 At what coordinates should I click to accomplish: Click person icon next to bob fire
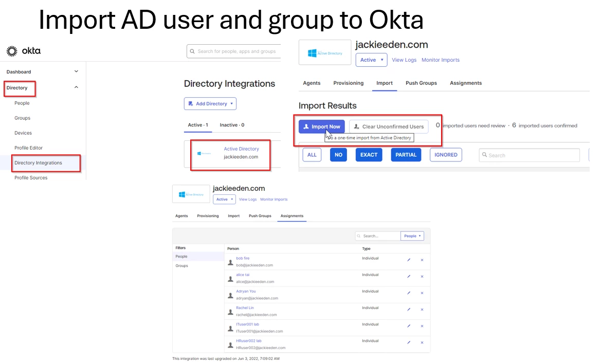(x=230, y=263)
